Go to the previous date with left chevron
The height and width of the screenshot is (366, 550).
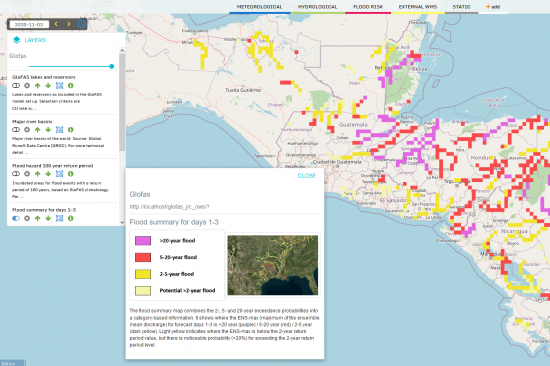[x=56, y=24]
